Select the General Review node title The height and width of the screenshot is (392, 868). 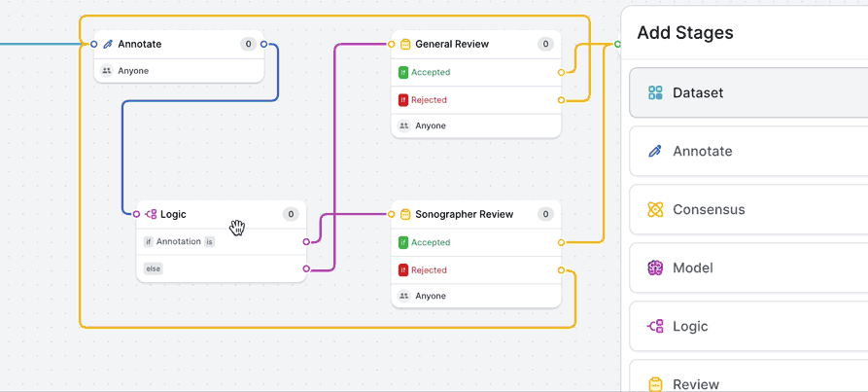tap(452, 44)
